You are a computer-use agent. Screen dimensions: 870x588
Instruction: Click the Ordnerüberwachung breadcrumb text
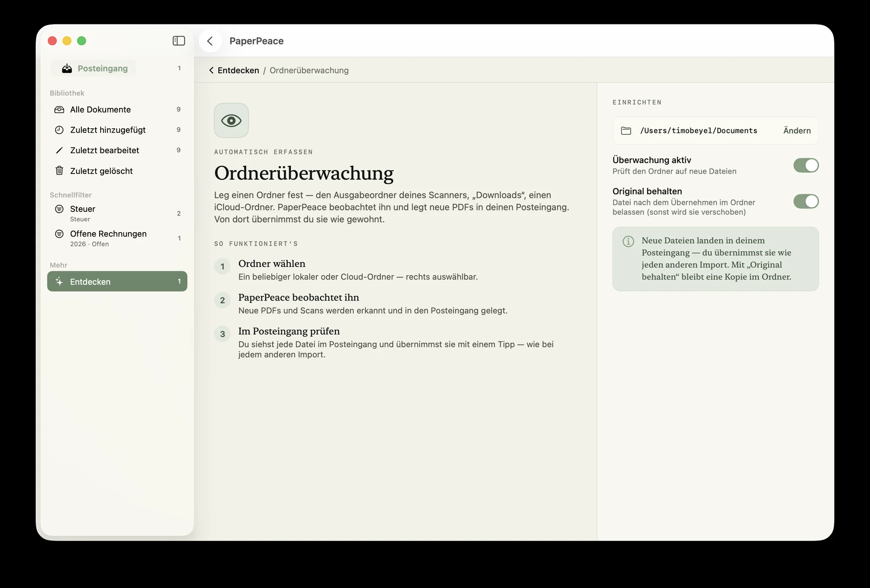[x=309, y=70]
